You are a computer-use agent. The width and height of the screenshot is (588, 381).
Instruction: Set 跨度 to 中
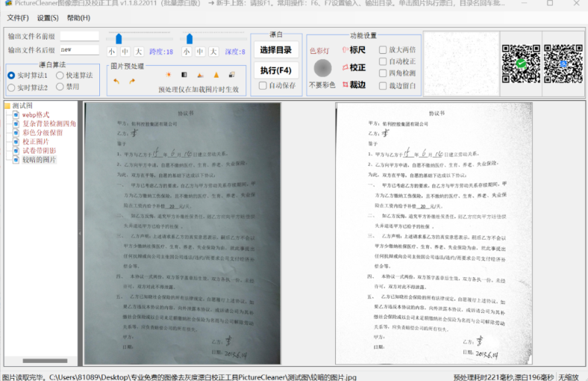coord(125,52)
